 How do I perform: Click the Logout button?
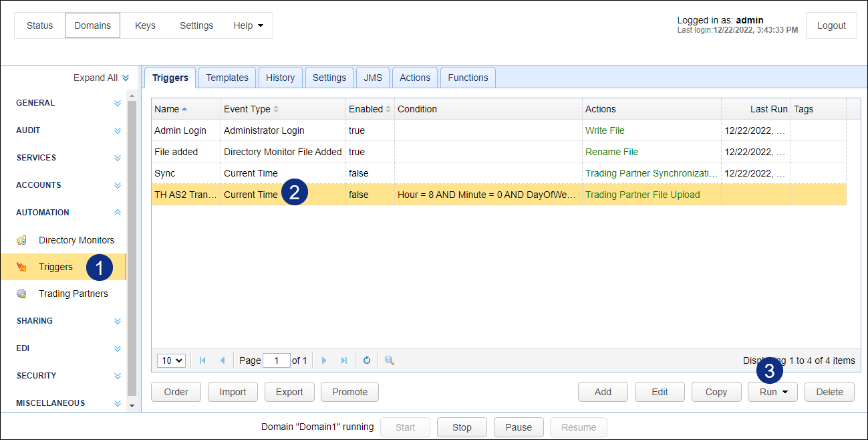click(831, 25)
